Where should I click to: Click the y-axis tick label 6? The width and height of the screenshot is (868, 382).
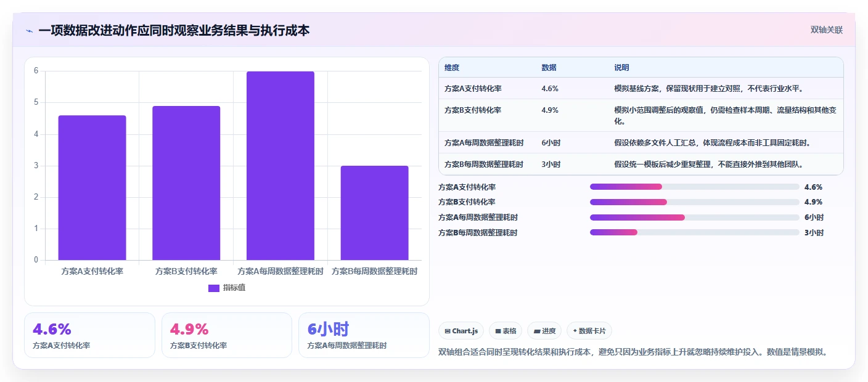(x=36, y=71)
